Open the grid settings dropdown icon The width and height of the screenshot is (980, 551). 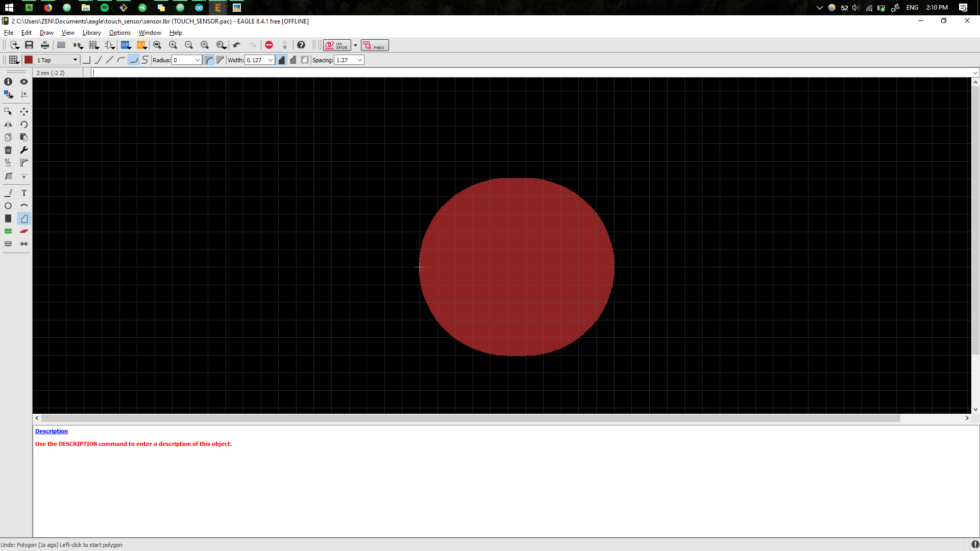click(x=14, y=60)
